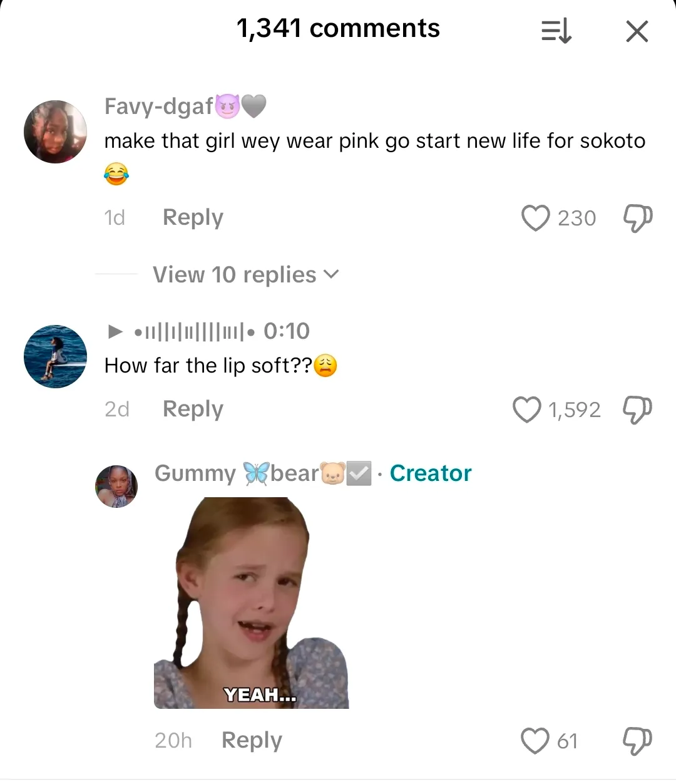Viewport: 676px width, 784px height.
Task: Close the comments panel
Action: point(637,31)
